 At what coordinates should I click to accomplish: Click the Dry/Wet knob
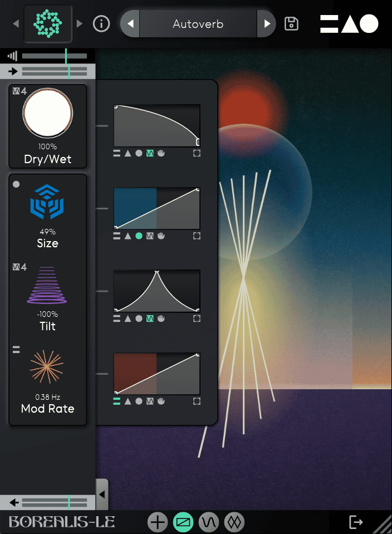pos(47,114)
